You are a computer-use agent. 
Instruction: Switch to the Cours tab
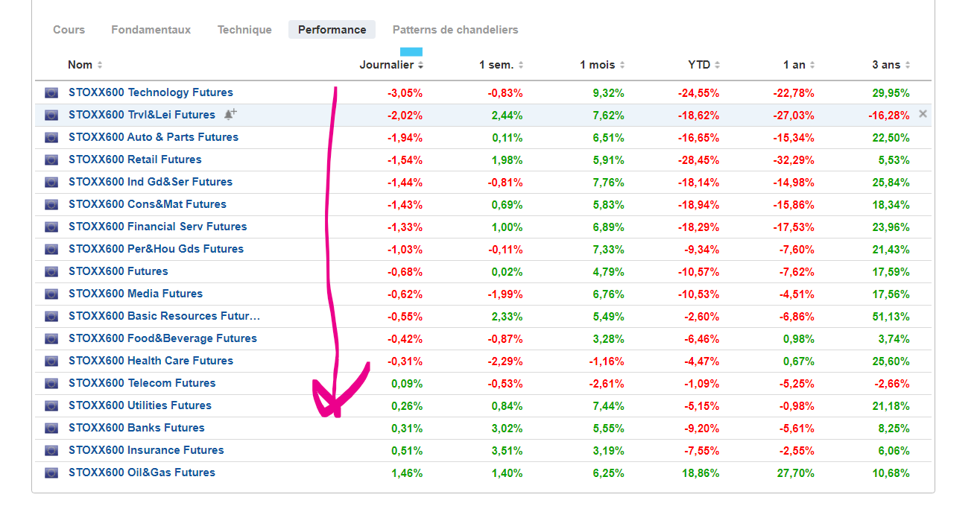pyautogui.click(x=69, y=30)
